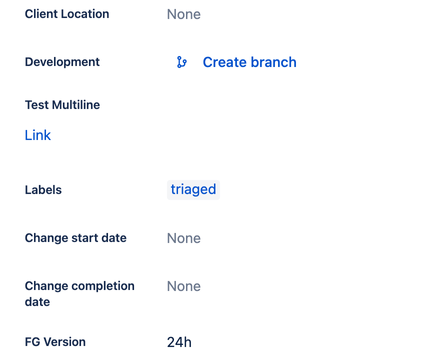Click the Change start date label
The height and width of the screenshot is (363, 428).
coord(76,238)
